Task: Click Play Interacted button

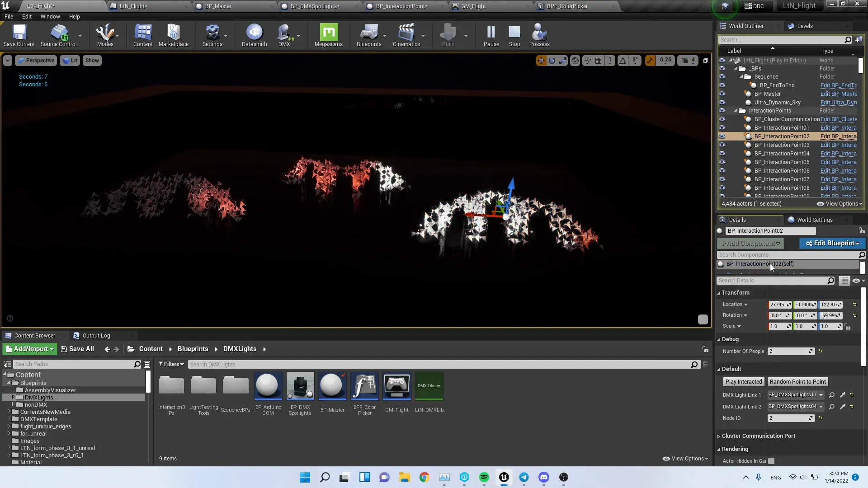Action: (x=743, y=382)
